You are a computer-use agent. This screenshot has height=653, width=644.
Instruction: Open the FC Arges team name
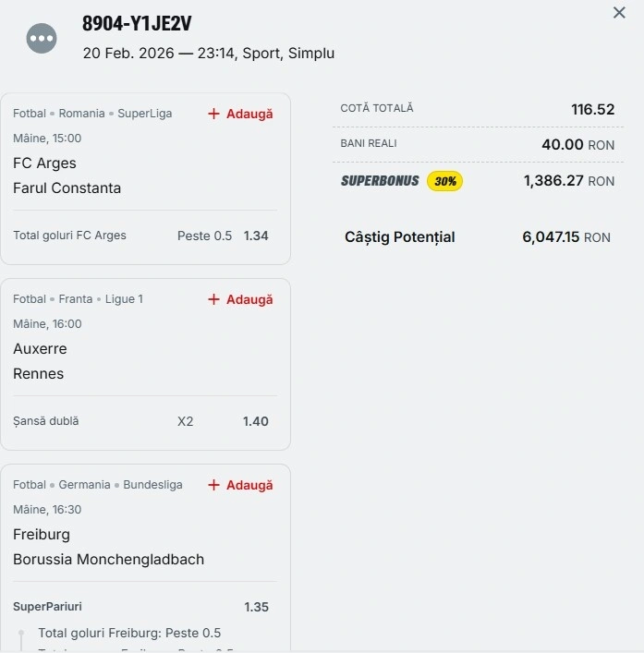tap(44, 163)
